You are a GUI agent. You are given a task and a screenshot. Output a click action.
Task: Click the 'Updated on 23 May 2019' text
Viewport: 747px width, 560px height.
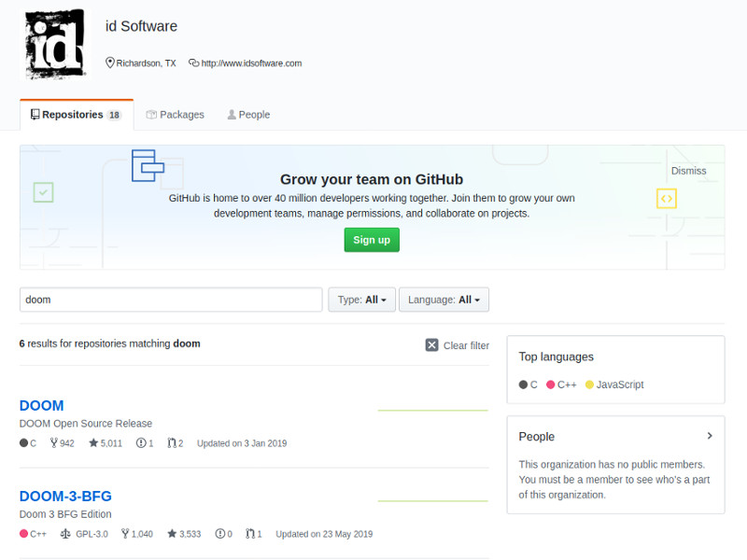coord(324,534)
